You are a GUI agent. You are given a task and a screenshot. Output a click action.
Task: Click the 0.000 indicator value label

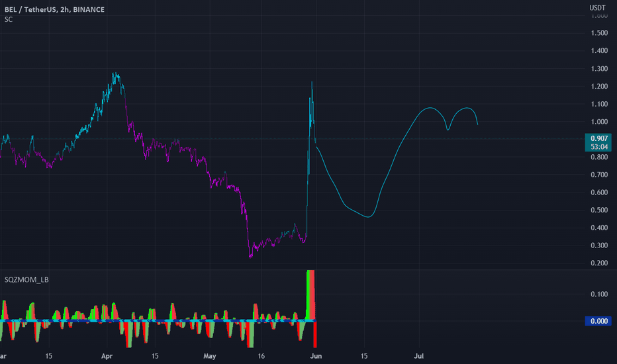[x=598, y=321]
